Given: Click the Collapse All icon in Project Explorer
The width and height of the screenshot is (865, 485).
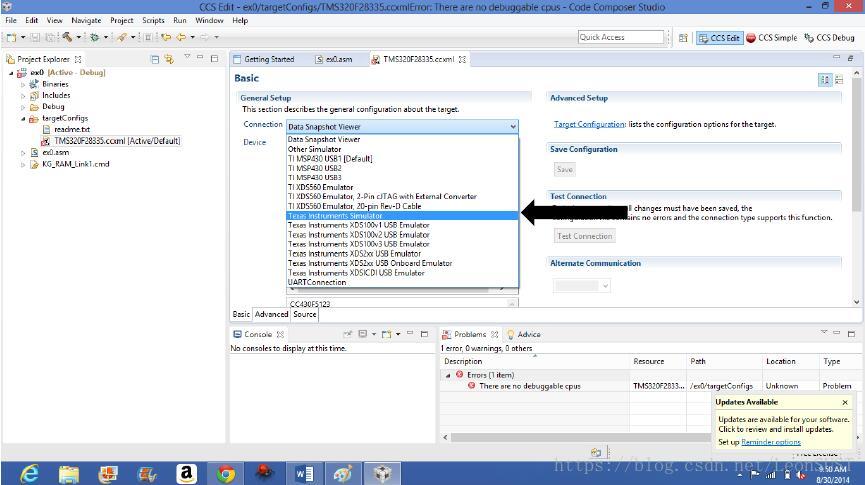Looking at the screenshot, I should (155, 59).
